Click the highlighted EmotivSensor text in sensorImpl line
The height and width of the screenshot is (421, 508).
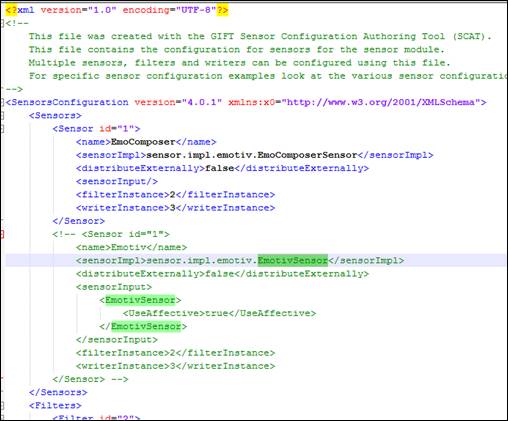point(293,260)
